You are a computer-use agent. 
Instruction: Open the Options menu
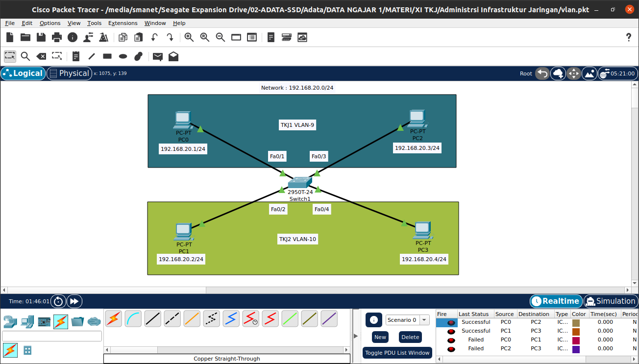pyautogui.click(x=50, y=23)
